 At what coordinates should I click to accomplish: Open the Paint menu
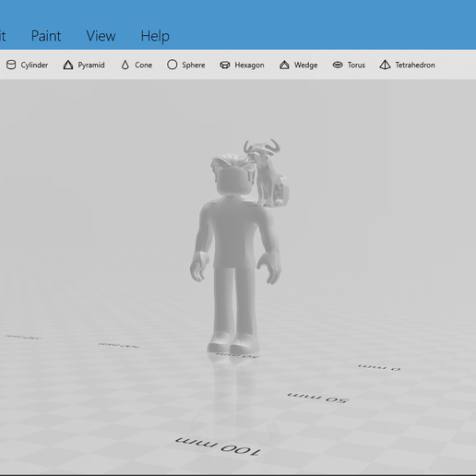pyautogui.click(x=46, y=36)
